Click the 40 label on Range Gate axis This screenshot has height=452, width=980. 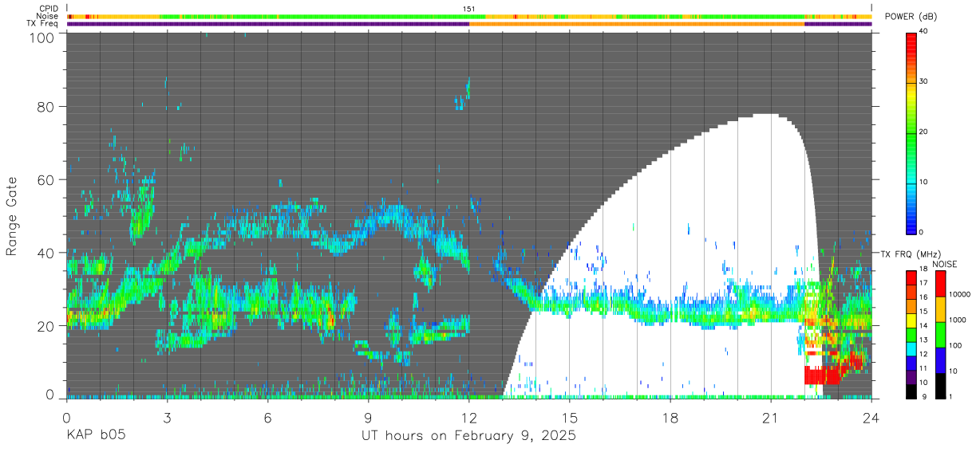click(x=47, y=253)
